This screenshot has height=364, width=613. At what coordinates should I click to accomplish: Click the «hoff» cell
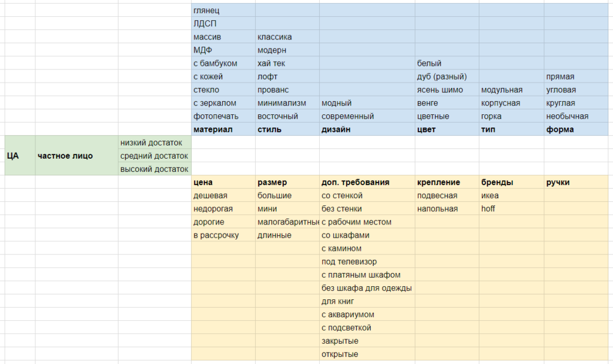pyautogui.click(x=511, y=209)
